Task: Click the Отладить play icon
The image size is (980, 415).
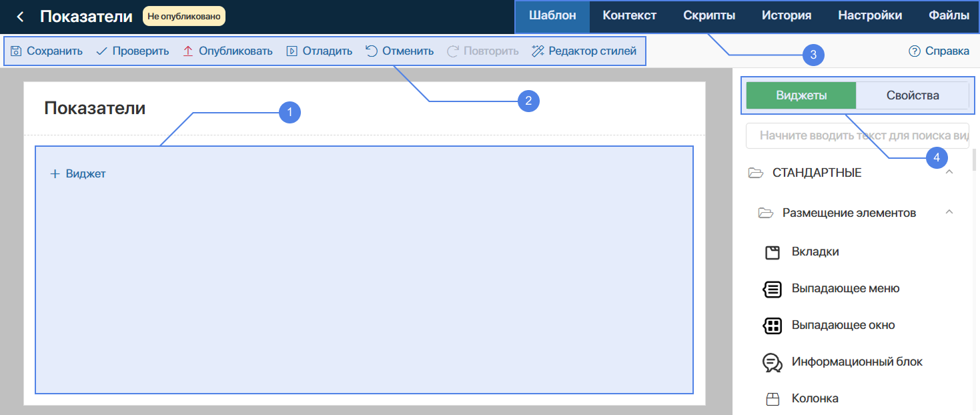Action: coord(292,51)
